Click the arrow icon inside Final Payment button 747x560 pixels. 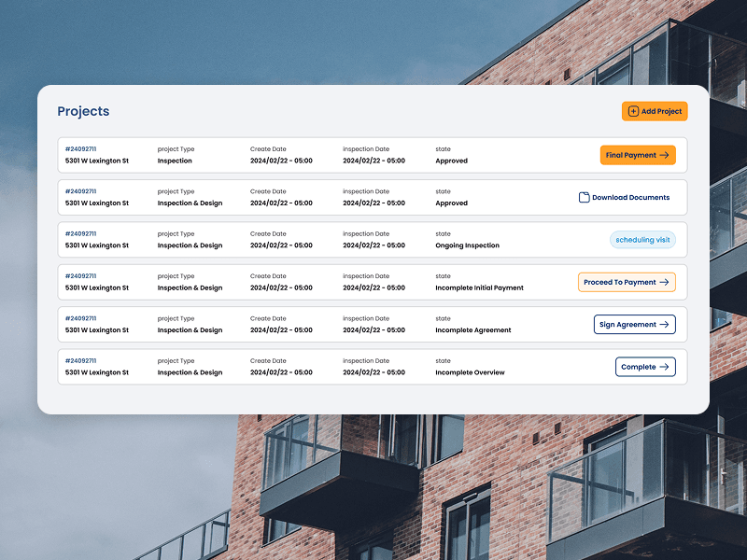click(x=664, y=155)
